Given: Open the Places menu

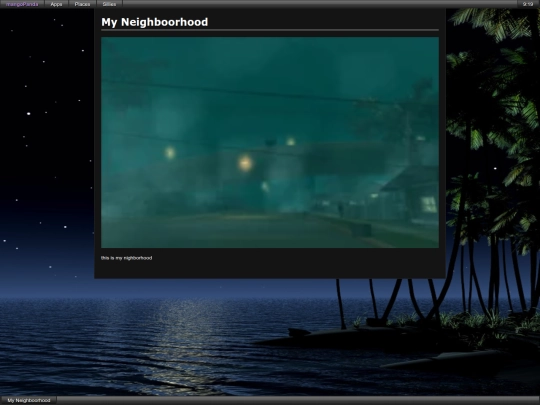Looking at the screenshot, I should (82, 4).
